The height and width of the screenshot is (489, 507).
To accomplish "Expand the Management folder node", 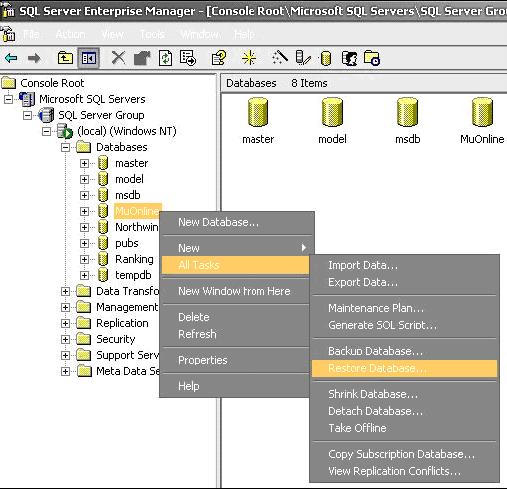I will tap(65, 307).
